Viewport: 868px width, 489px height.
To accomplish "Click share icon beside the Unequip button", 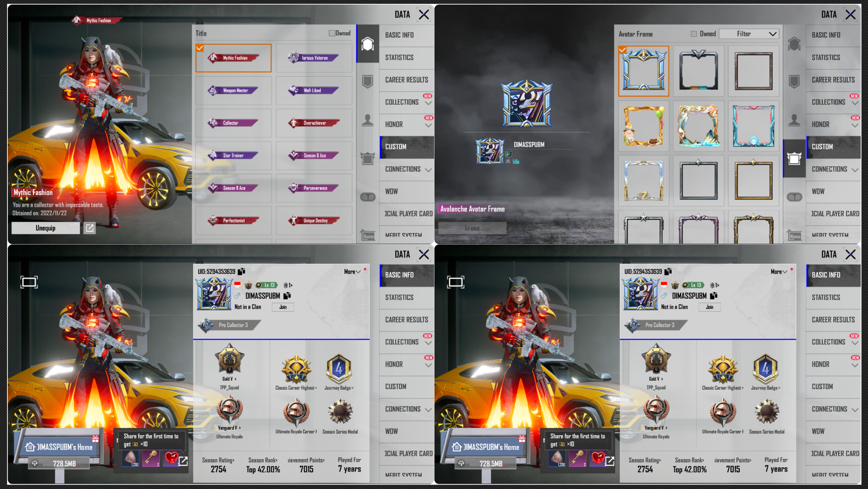I will (89, 228).
